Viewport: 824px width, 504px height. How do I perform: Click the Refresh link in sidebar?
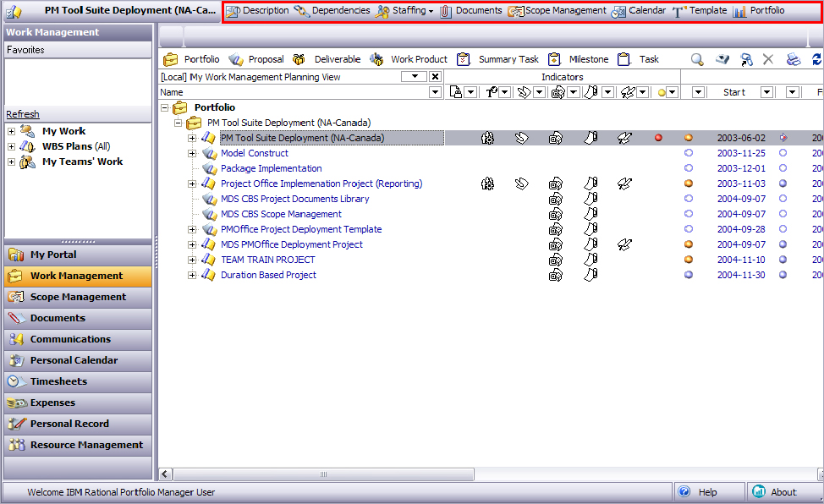coord(23,114)
